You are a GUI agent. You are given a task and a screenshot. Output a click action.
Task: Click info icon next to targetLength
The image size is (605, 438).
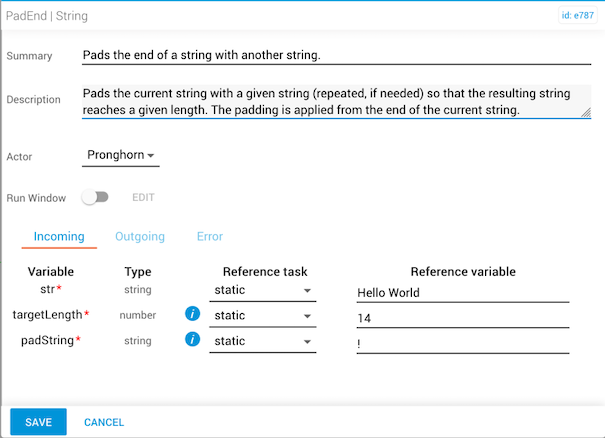(x=194, y=315)
